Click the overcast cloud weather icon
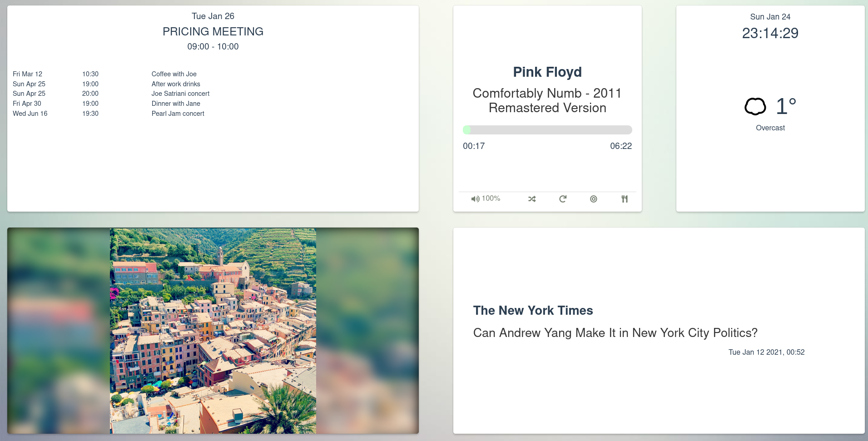This screenshot has width=868, height=441. [x=755, y=107]
